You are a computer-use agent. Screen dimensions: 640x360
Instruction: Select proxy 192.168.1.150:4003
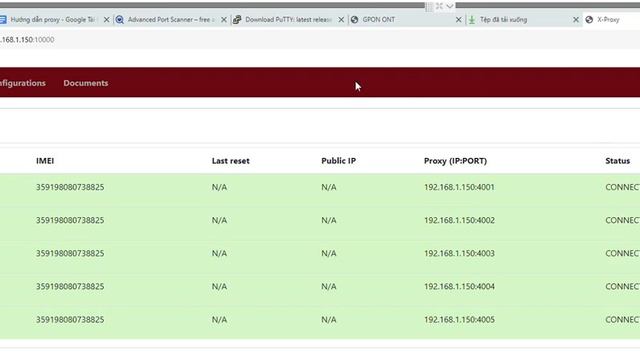[x=459, y=253]
